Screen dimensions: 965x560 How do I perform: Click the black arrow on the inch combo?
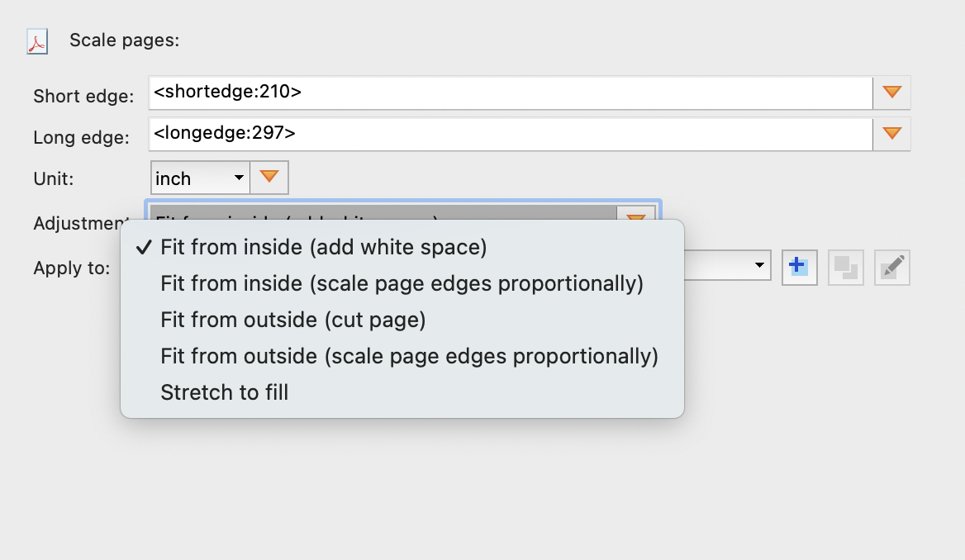238,178
